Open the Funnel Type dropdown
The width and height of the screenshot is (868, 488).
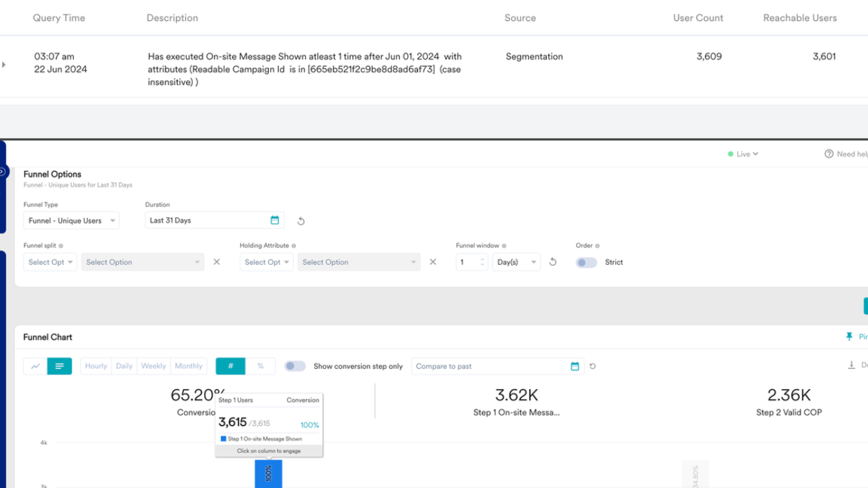(x=71, y=220)
